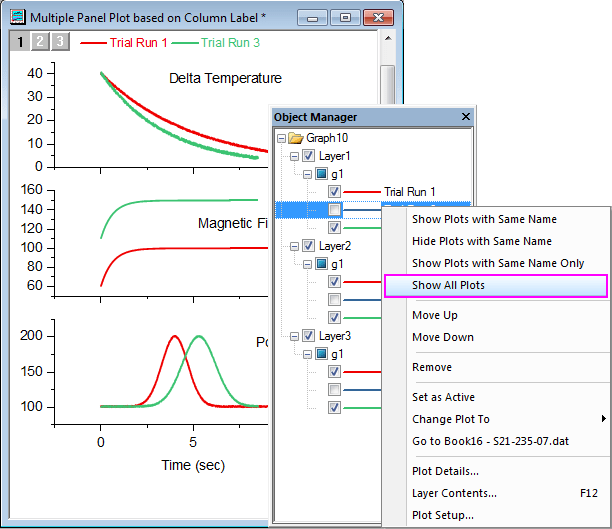This screenshot has height=529, width=612.
Task: Uncheck the red plot in Layer2
Action: pos(334,281)
